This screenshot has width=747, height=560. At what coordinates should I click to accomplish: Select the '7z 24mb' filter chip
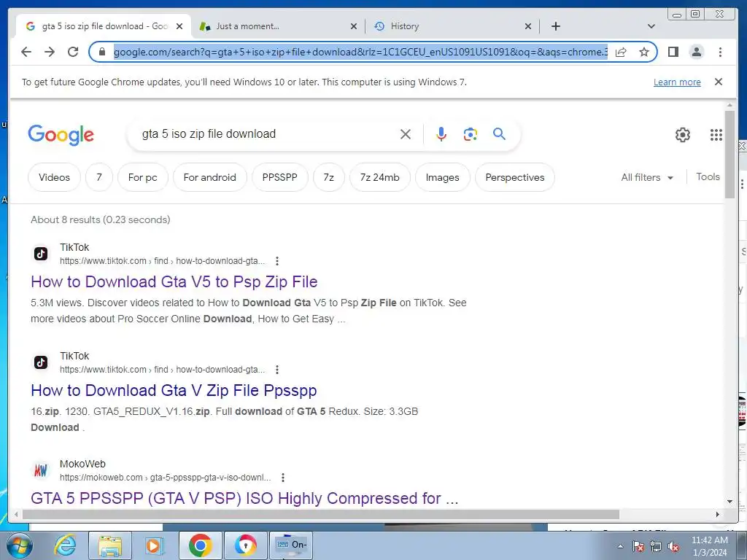click(x=379, y=177)
